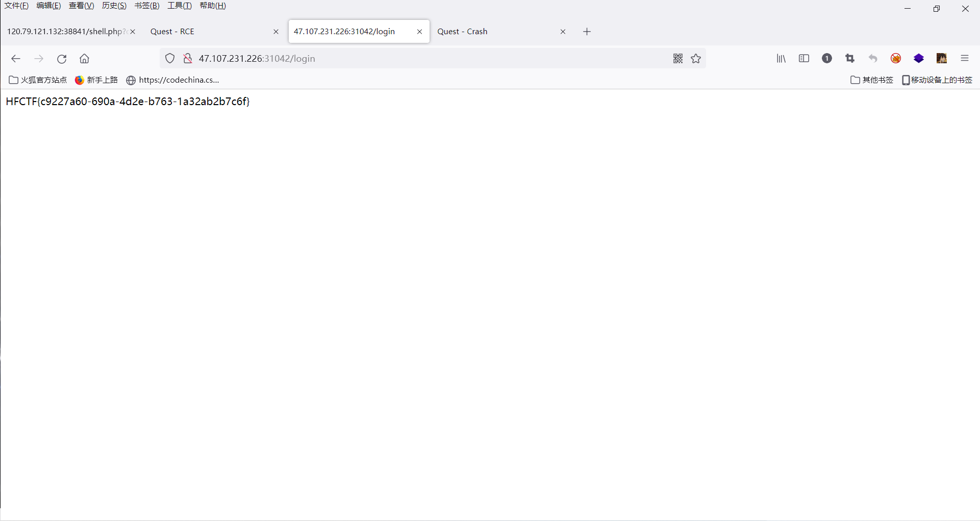The width and height of the screenshot is (980, 521).
Task: Click the forward navigation arrow
Action: 39,59
